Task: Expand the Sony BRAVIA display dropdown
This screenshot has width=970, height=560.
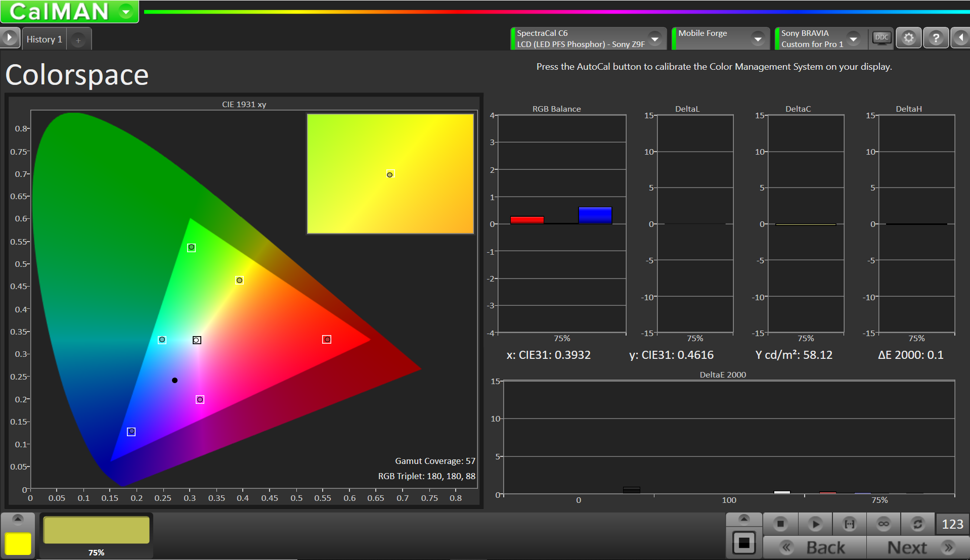Action: coord(853,39)
